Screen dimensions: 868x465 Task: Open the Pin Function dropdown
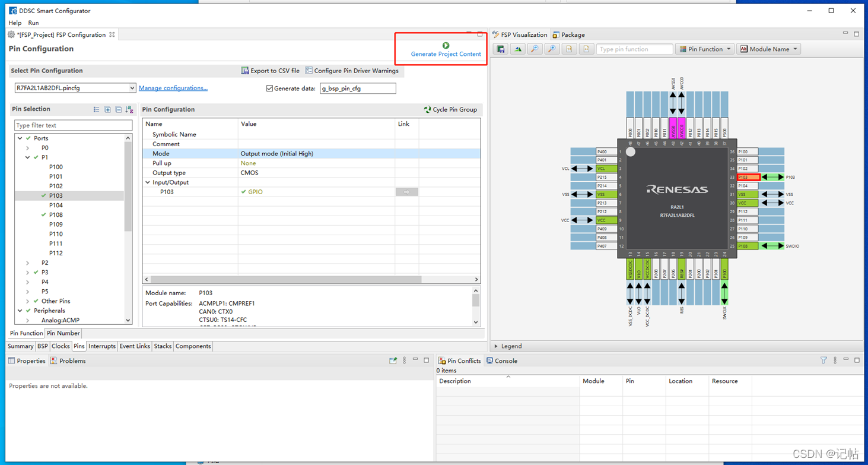[x=705, y=49]
